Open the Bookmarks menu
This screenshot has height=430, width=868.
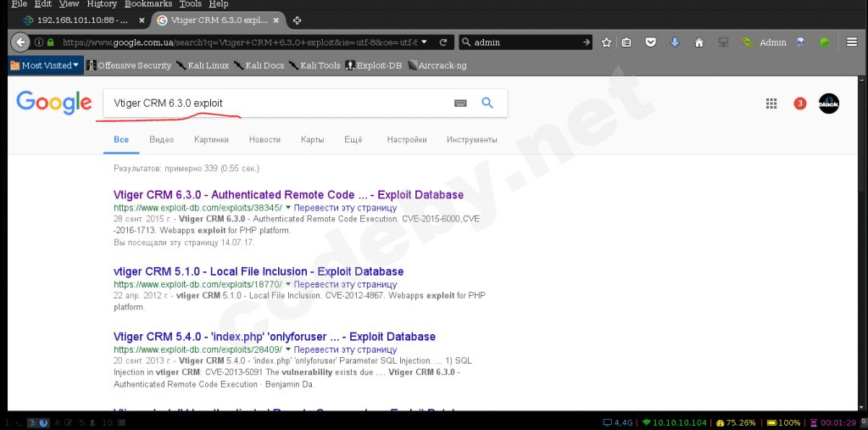pyautogui.click(x=148, y=4)
